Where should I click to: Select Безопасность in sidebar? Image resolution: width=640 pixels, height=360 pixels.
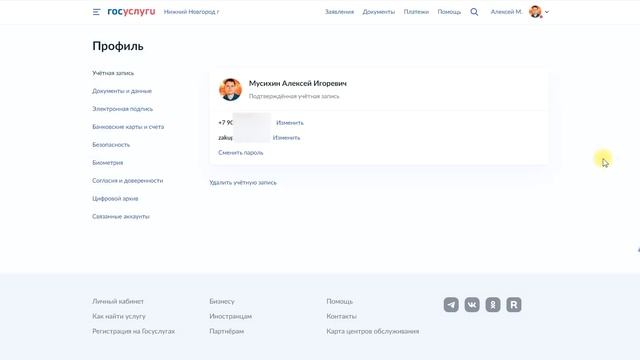[x=111, y=145]
